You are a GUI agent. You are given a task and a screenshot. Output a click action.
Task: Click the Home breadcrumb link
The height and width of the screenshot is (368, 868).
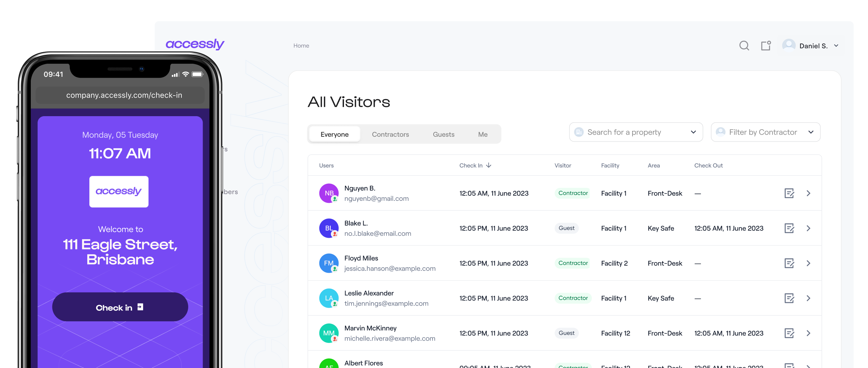(x=301, y=46)
